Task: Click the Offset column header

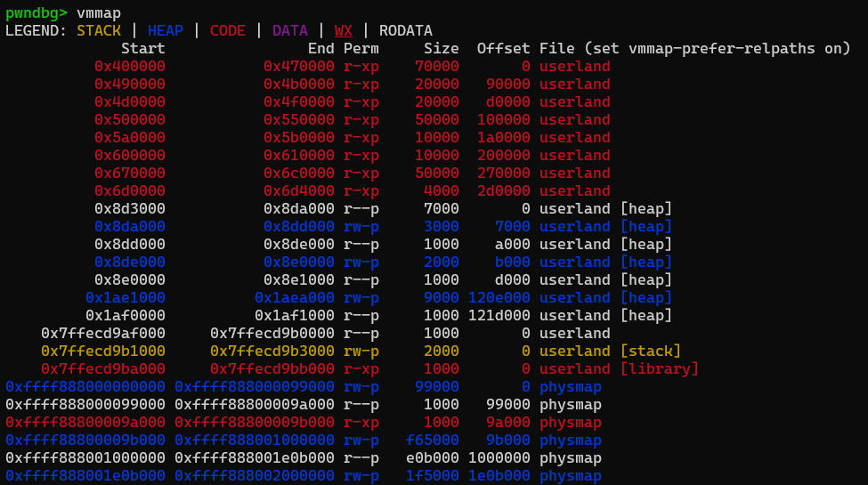Action: point(503,48)
